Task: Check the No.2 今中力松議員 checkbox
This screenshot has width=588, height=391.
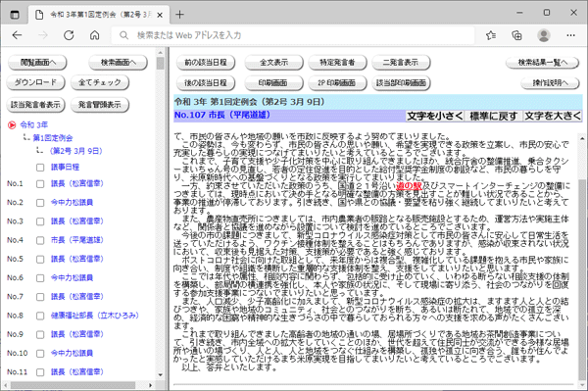Action: [x=40, y=203]
